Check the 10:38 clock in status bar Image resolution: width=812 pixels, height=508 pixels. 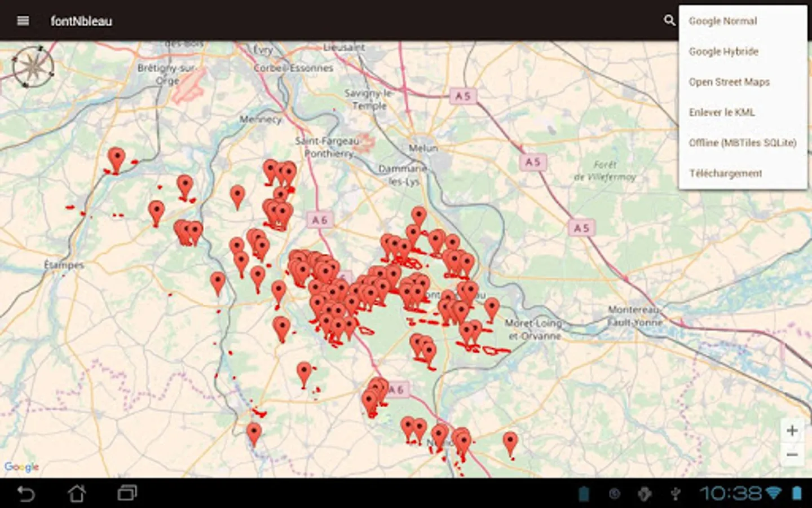click(731, 493)
